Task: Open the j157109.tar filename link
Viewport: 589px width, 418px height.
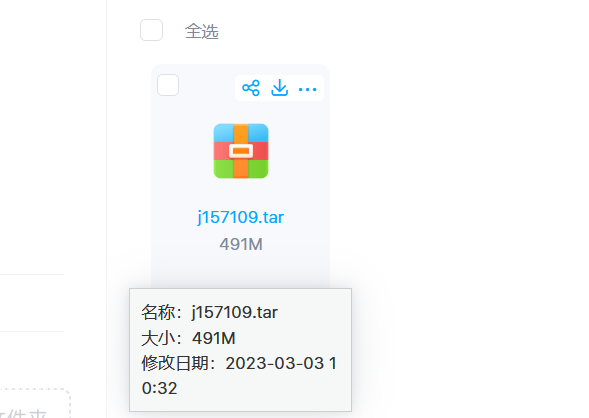Action: [x=241, y=217]
